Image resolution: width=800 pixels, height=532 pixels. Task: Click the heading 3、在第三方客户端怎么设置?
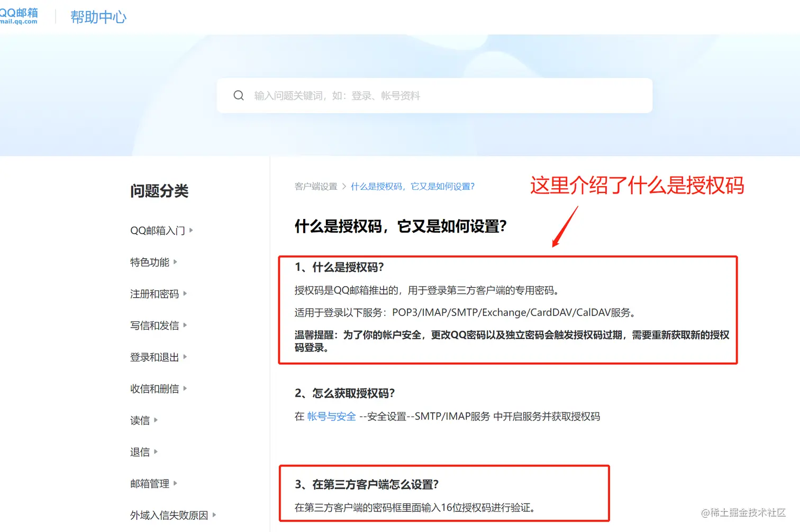pos(367,484)
